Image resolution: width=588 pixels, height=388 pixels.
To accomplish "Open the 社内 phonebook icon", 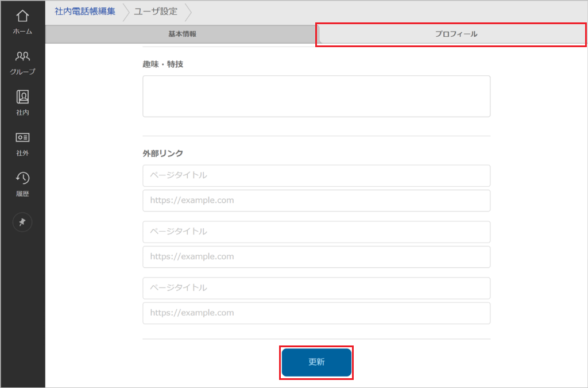I will [x=22, y=102].
